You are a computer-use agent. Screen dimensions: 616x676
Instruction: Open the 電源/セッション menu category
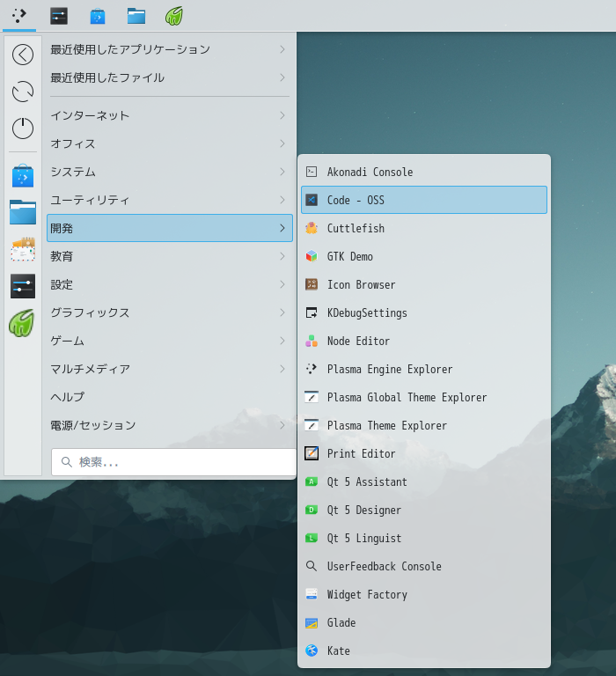tap(170, 425)
